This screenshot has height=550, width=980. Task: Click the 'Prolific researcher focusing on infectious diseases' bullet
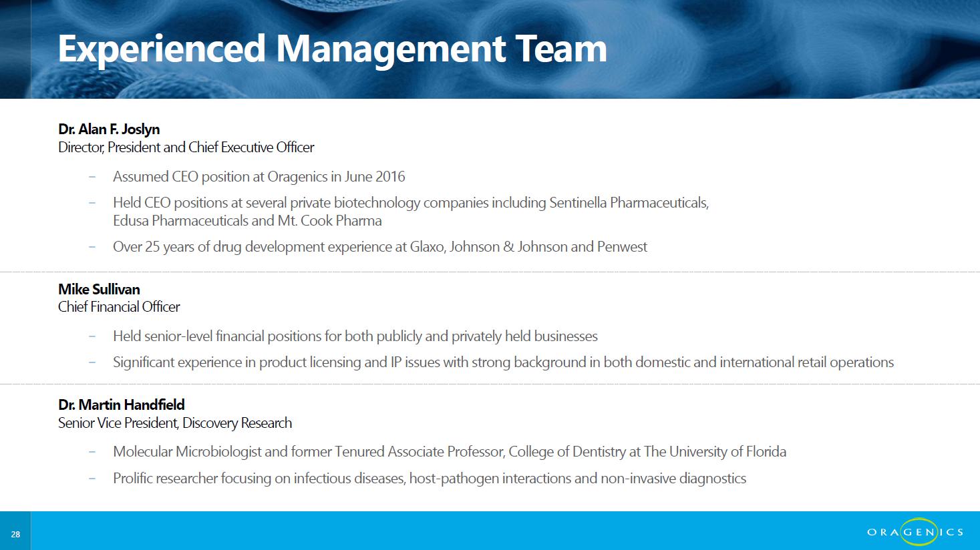[x=429, y=479]
